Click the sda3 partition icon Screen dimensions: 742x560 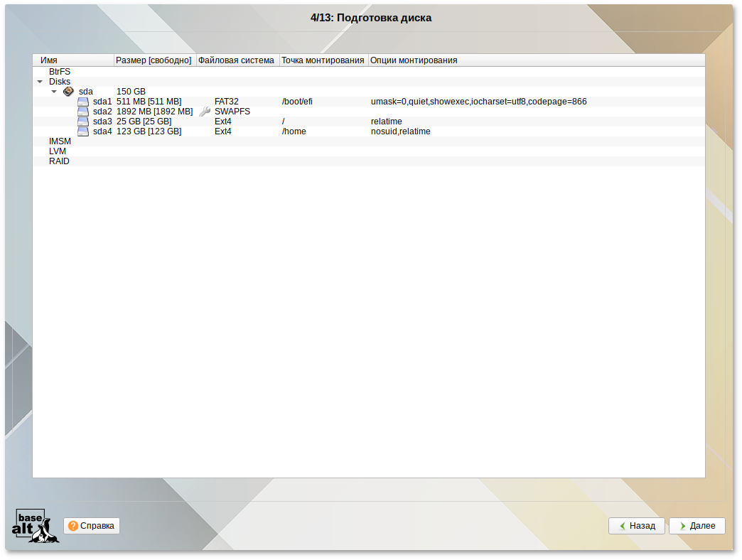coord(83,122)
